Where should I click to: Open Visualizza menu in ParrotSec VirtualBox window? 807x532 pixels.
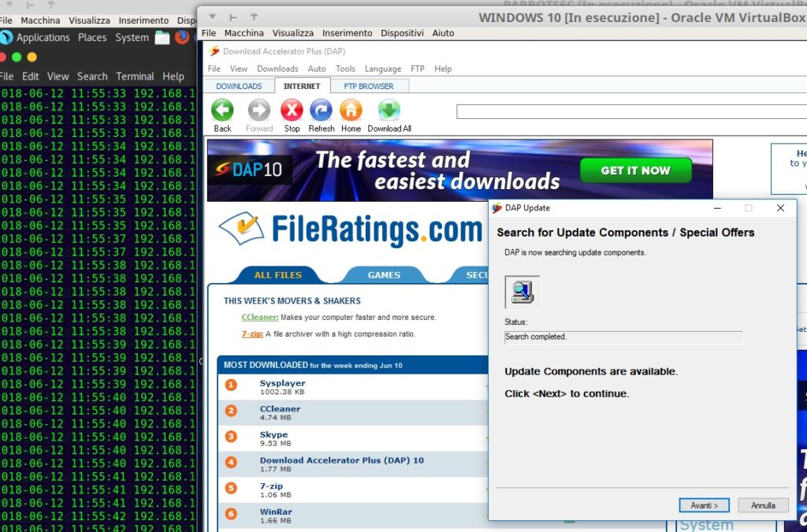[x=89, y=20]
